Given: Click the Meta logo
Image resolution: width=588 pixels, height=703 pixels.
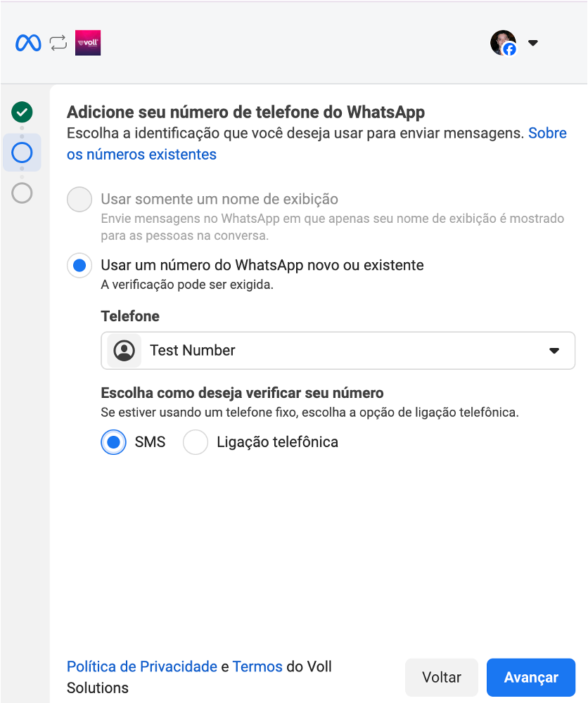Looking at the screenshot, I should [x=28, y=43].
